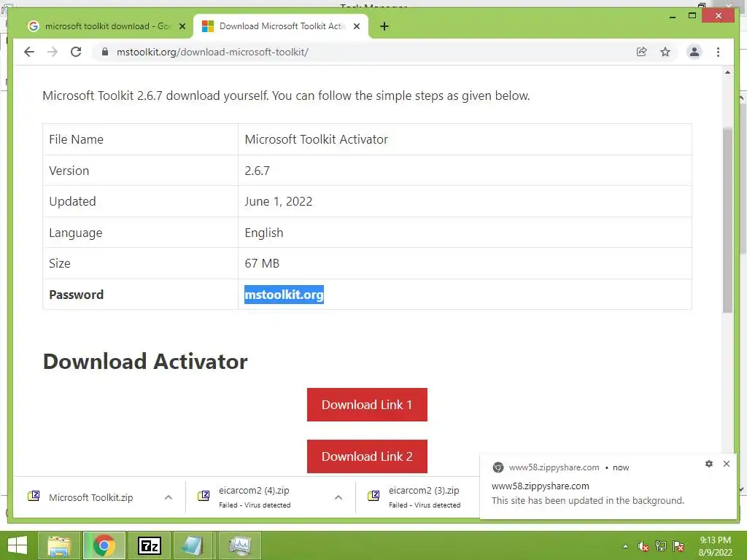Expand options for Microsoft Toolkit.zip download

[x=169, y=497]
